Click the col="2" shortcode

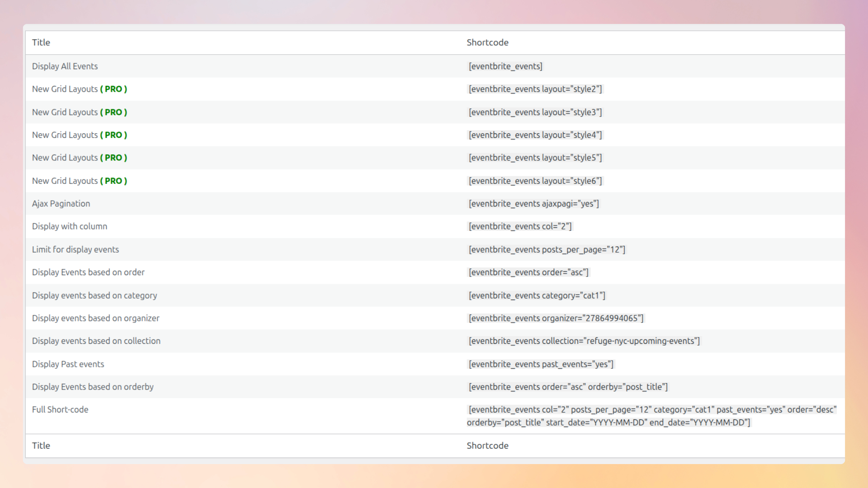(x=520, y=226)
